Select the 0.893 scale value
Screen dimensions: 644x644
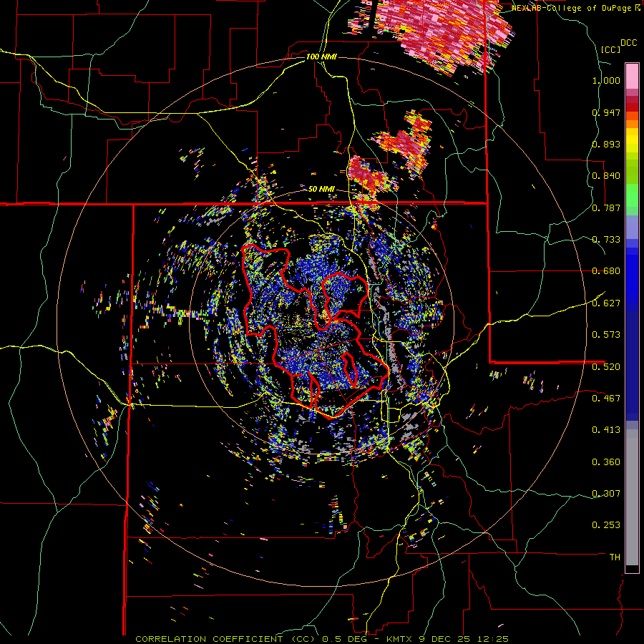pos(606,144)
